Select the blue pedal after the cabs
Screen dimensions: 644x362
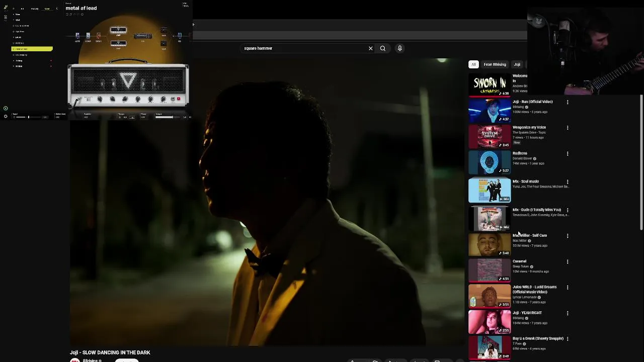point(180,35)
